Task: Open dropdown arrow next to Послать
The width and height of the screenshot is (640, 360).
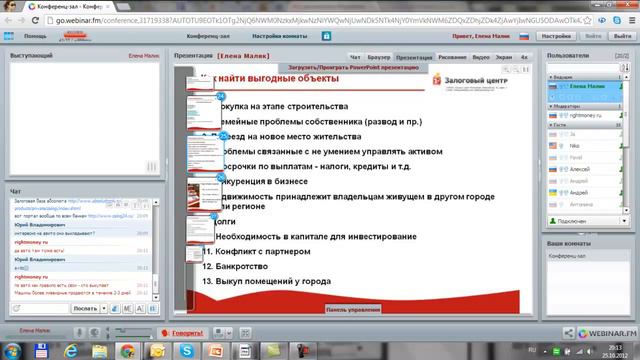Action: pyautogui.click(x=104, y=309)
